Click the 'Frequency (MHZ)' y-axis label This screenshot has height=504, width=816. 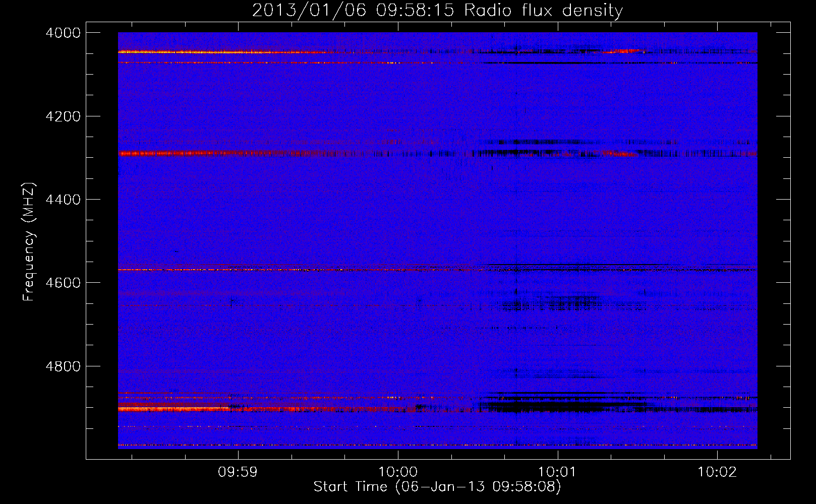(29, 241)
